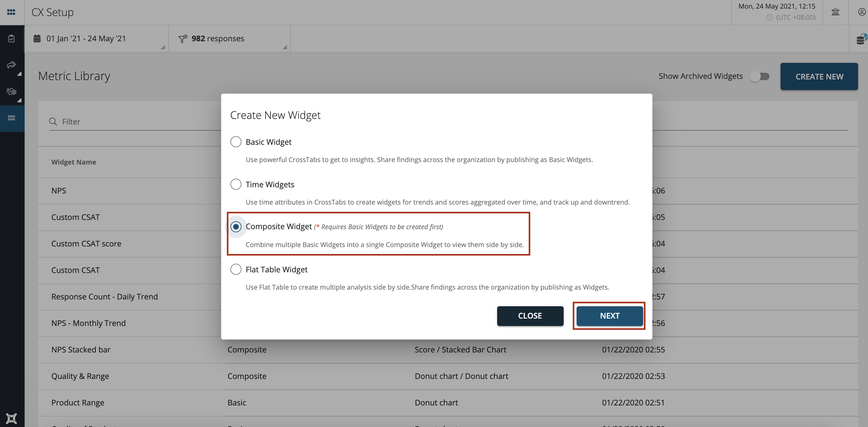Select the NPS Stacked bar row

pyautogui.click(x=448, y=350)
